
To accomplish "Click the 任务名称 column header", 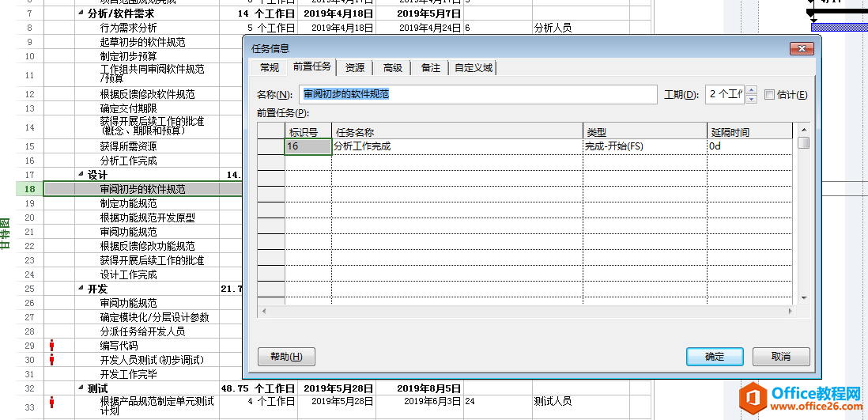I will click(457, 132).
